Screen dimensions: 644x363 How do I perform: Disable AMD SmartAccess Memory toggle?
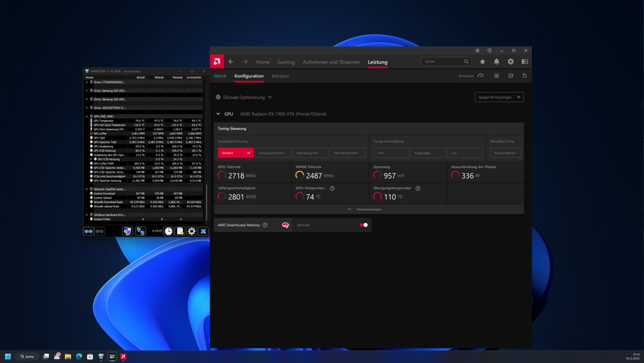(363, 225)
